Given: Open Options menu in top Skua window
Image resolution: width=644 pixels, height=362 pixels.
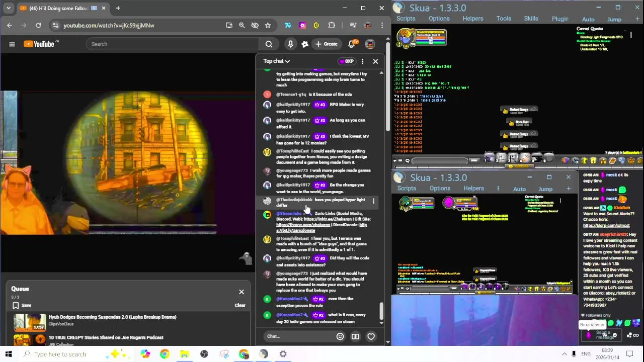Looking at the screenshot, I should tap(439, 19).
